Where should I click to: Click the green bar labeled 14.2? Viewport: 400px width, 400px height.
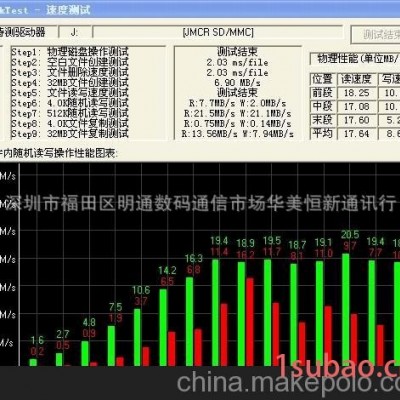point(163,327)
